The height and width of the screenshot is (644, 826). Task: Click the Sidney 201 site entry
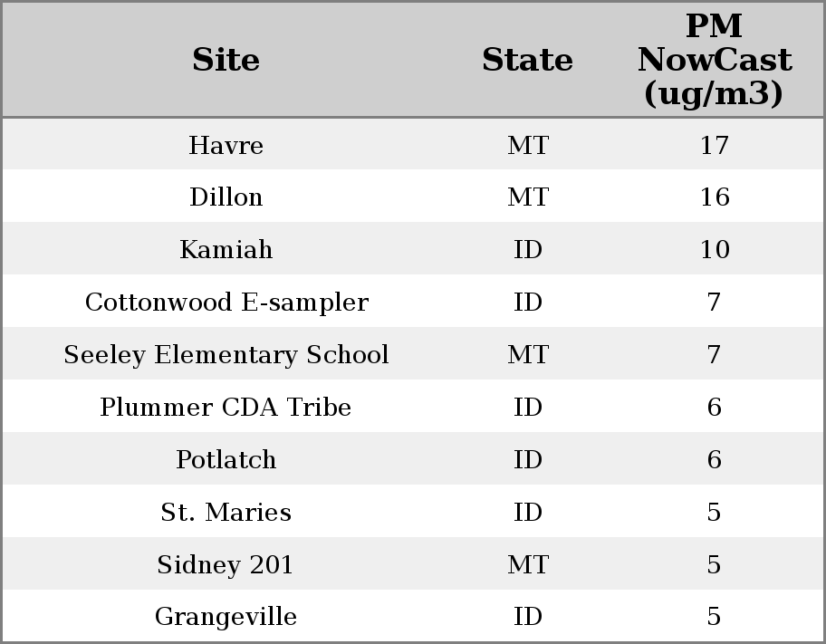pos(226,565)
